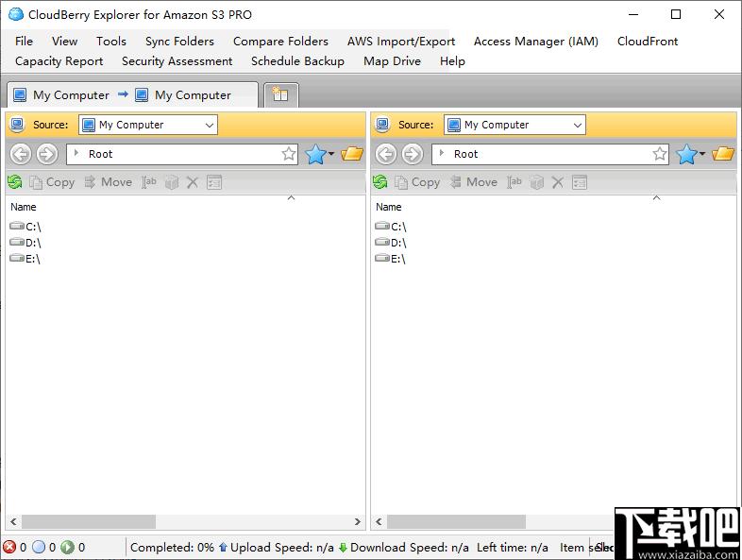Click the red failed tasks status icon

[x=9, y=547]
